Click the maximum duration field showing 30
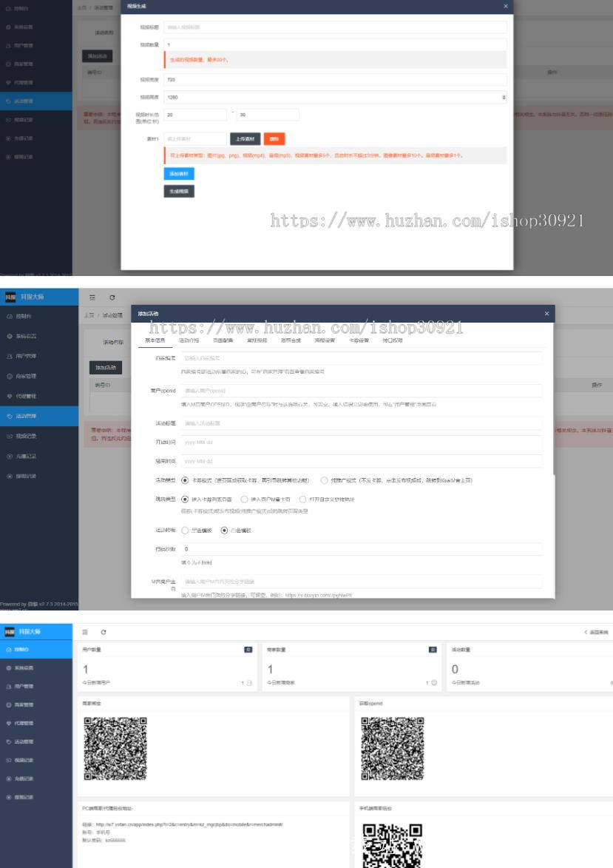 268,115
